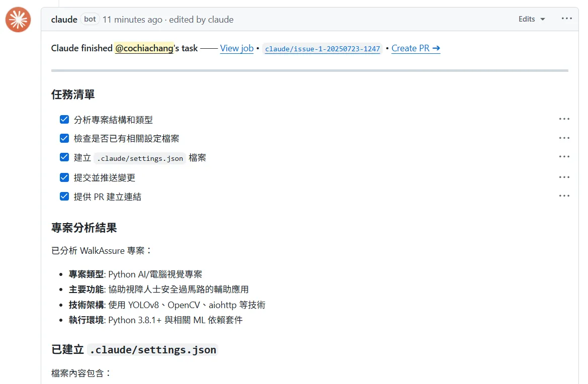Open options for 建立 .claude/settings.json 檔案 row

click(564, 157)
